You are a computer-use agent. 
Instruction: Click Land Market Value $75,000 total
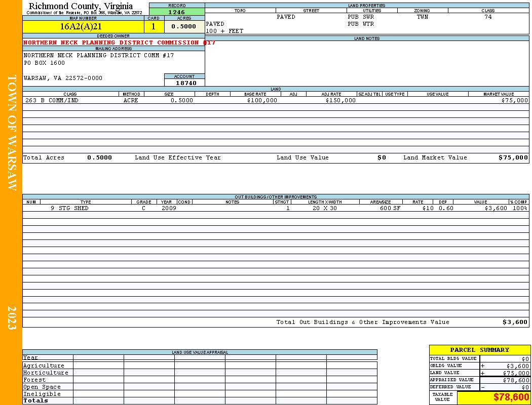(513, 157)
